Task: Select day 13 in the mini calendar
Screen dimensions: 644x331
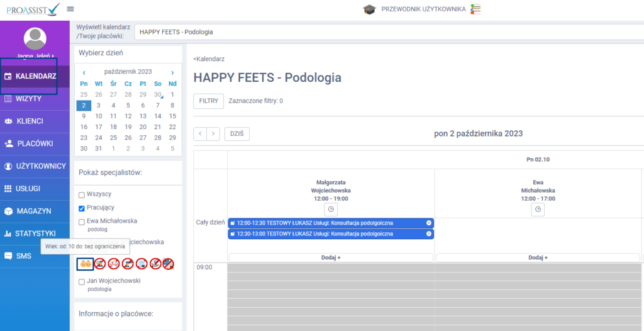Action: 143,116
